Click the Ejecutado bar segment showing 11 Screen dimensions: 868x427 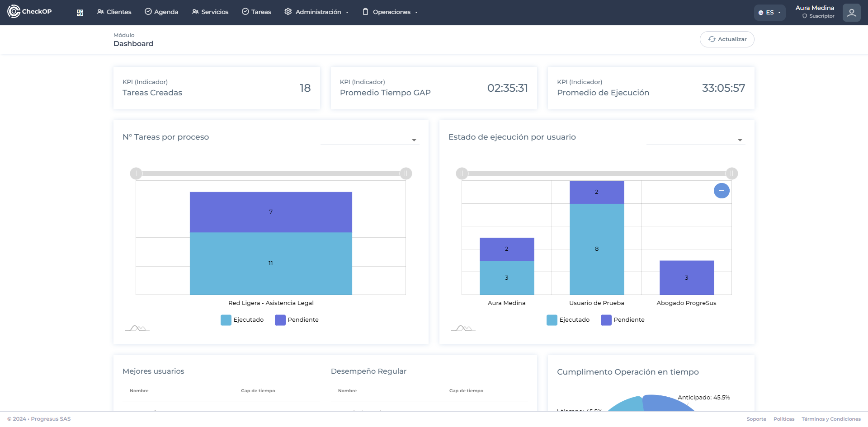click(x=271, y=263)
